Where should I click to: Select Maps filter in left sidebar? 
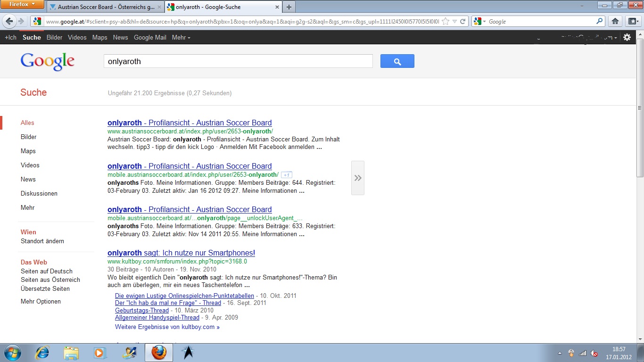coord(28,151)
